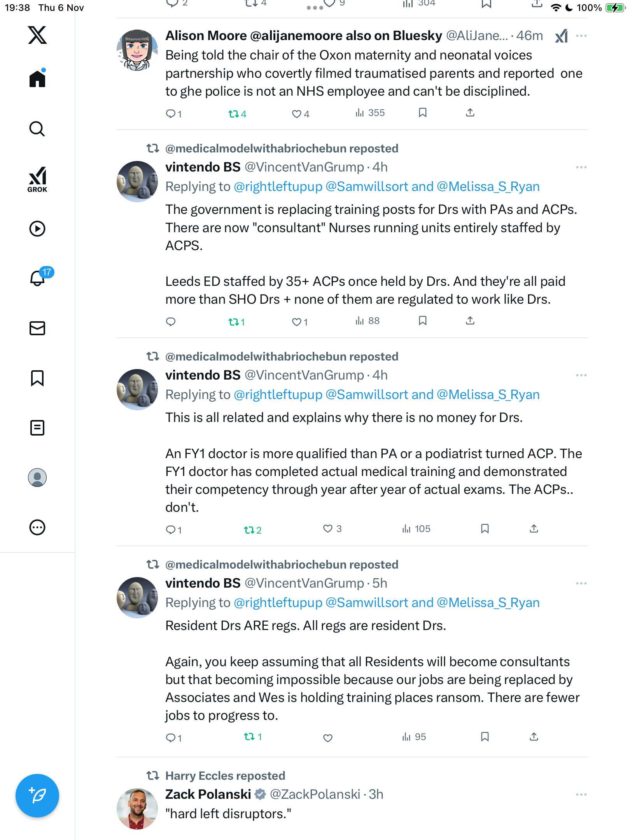
Task: Open the @ZackPolanski profile handle link
Action: [x=315, y=794]
